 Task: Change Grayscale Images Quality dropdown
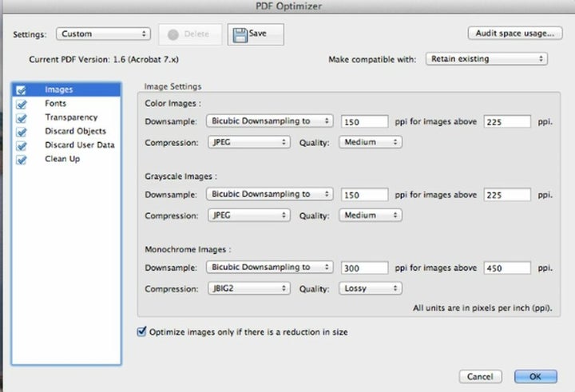[370, 216]
